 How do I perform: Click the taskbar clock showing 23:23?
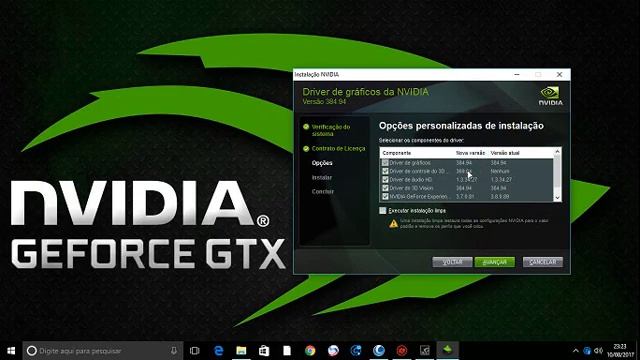click(x=620, y=351)
